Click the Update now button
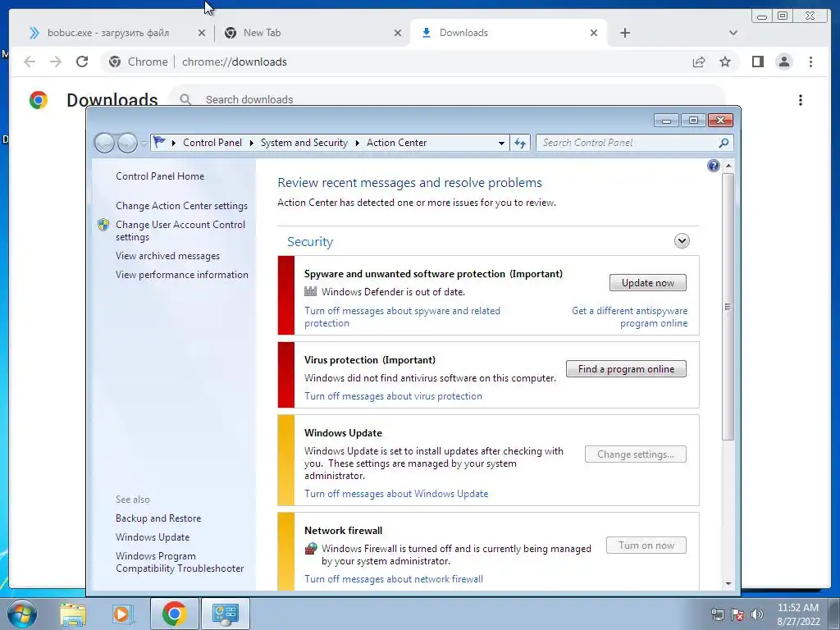 tap(648, 283)
